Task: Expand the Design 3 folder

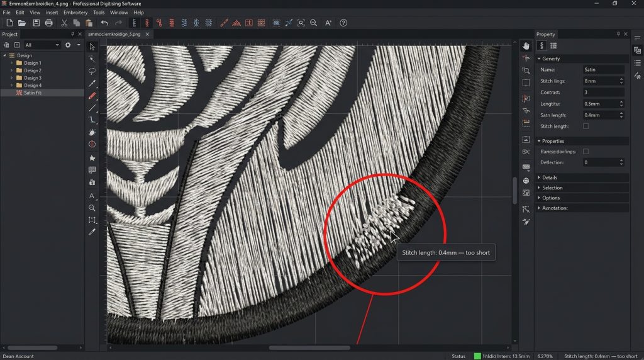Action: point(11,77)
